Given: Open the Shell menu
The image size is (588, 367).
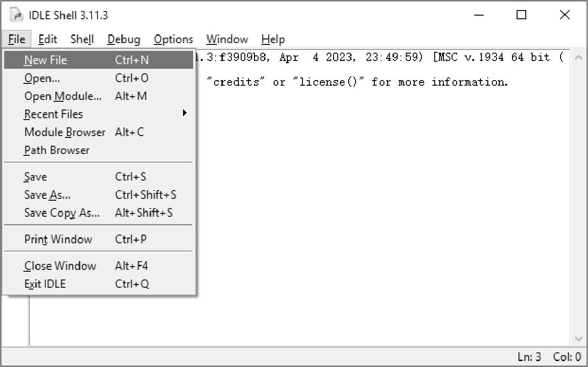Looking at the screenshot, I should (82, 39).
